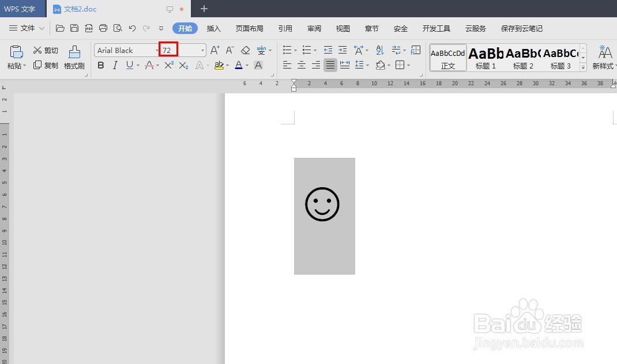The width and height of the screenshot is (617, 364).
Task: Center align the text
Action: pos(302,65)
